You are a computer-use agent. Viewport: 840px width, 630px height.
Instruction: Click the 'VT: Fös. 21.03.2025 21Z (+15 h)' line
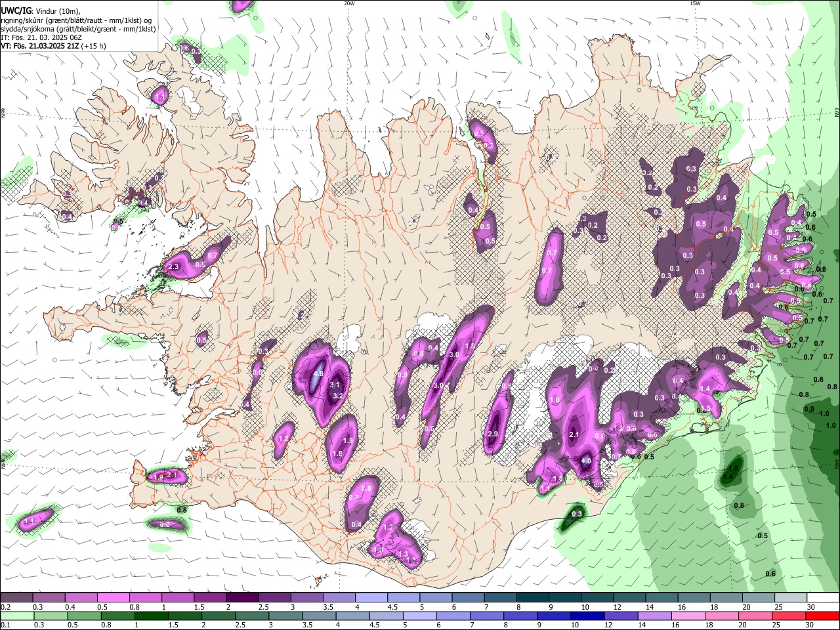(x=53, y=46)
